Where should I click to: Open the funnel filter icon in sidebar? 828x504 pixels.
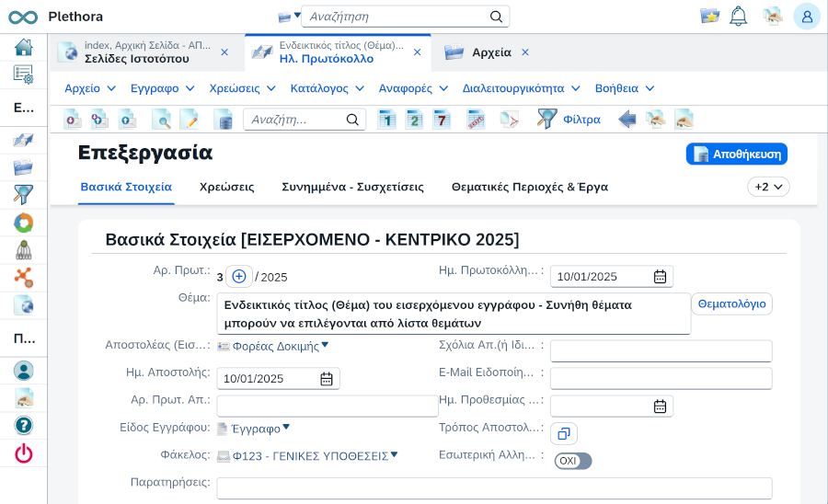coord(23,195)
